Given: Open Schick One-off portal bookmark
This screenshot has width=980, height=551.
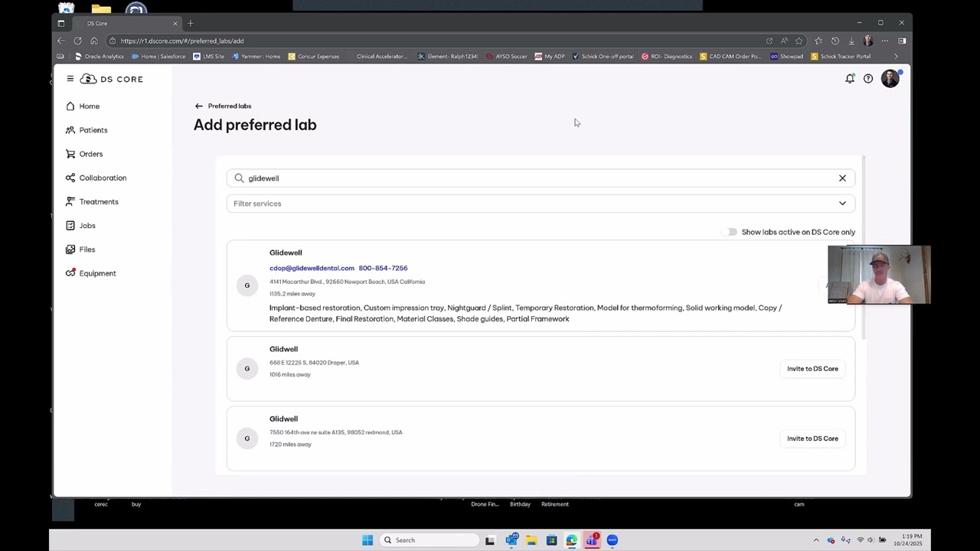Looking at the screenshot, I should (x=603, y=56).
